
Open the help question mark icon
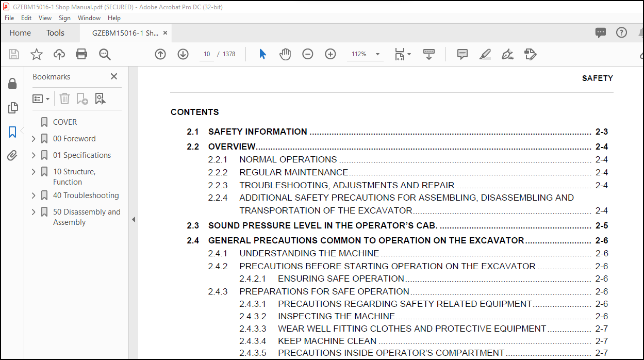point(622,32)
